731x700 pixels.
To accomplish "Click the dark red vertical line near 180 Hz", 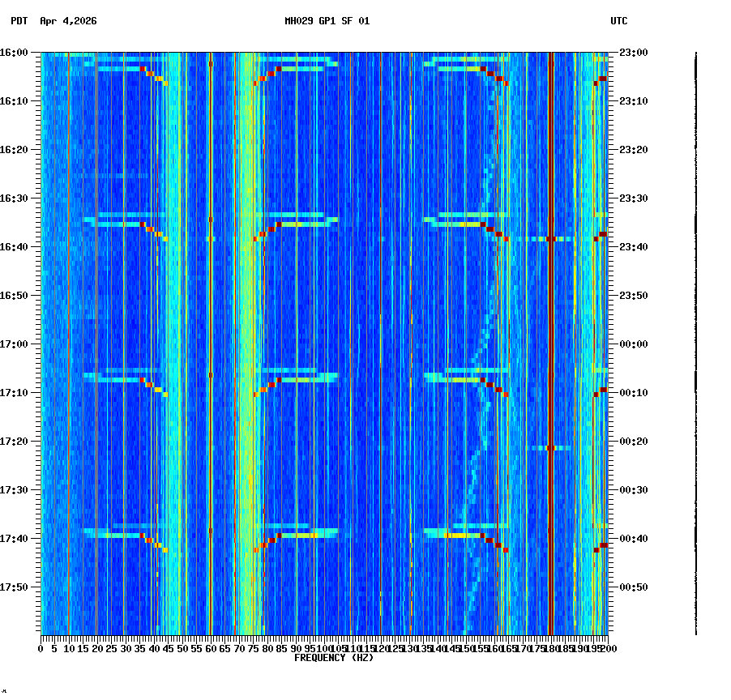I will pos(550,324).
